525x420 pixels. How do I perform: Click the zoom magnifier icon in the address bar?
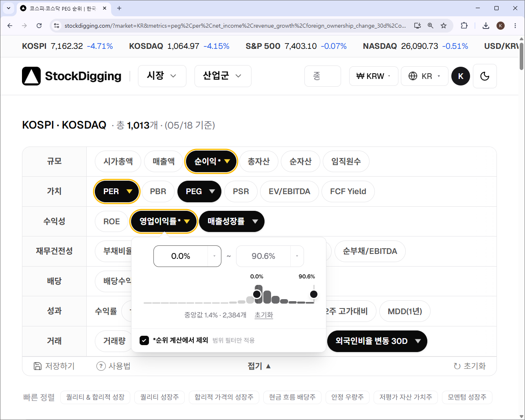pyautogui.click(x=431, y=25)
